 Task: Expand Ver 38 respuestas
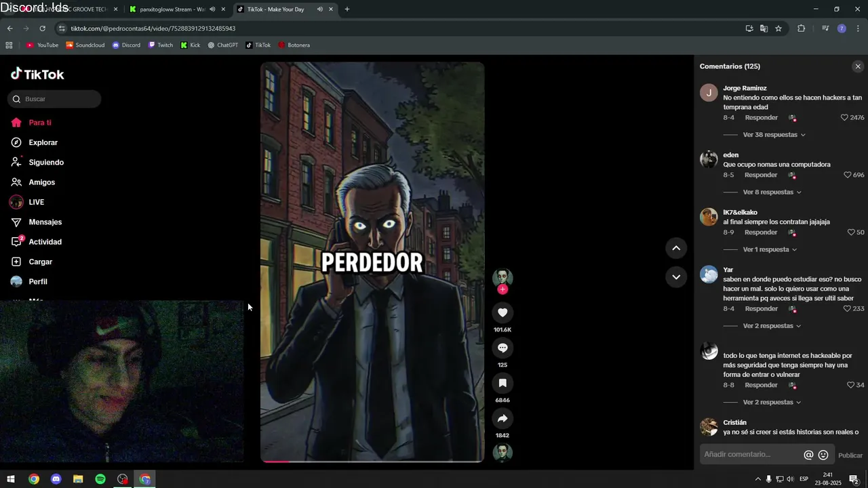(x=774, y=135)
